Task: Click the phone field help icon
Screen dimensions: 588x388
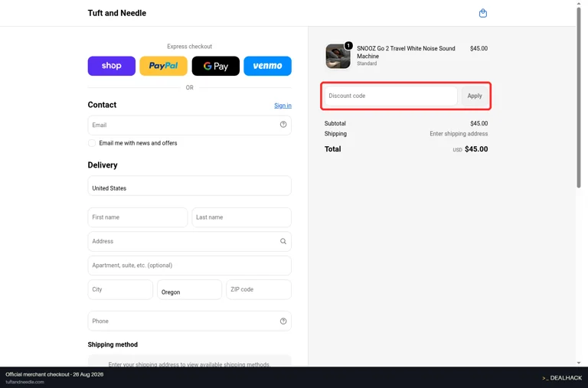Action: (x=283, y=321)
